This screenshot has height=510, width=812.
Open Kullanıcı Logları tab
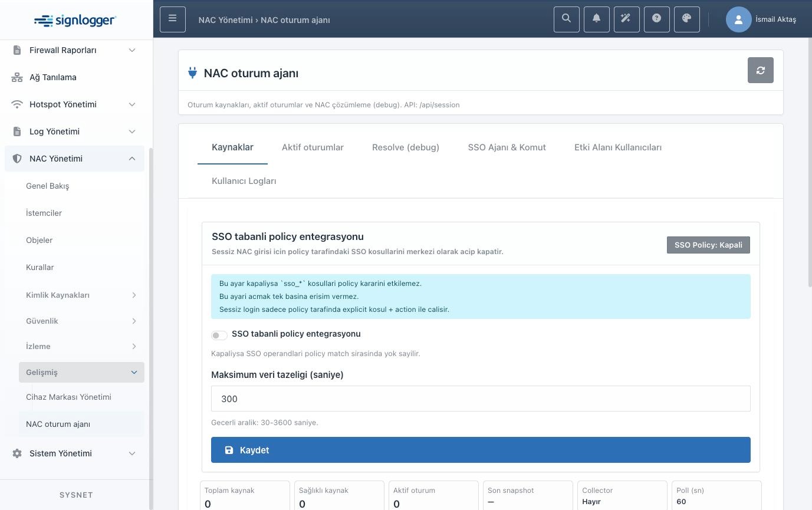tap(244, 181)
